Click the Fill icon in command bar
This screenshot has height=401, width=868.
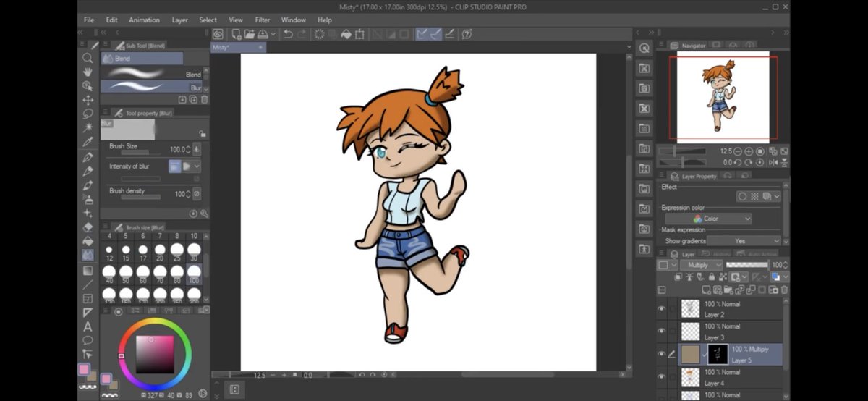[x=346, y=34]
